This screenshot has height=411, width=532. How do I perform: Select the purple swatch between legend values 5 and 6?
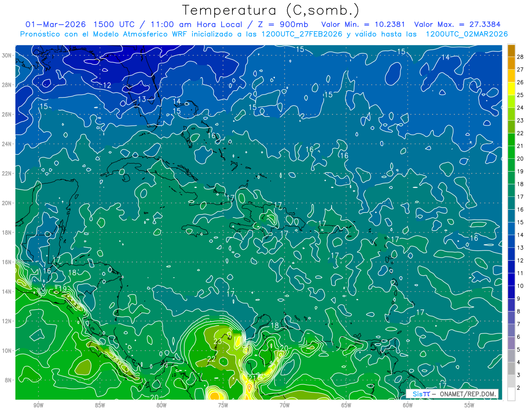click(x=511, y=343)
